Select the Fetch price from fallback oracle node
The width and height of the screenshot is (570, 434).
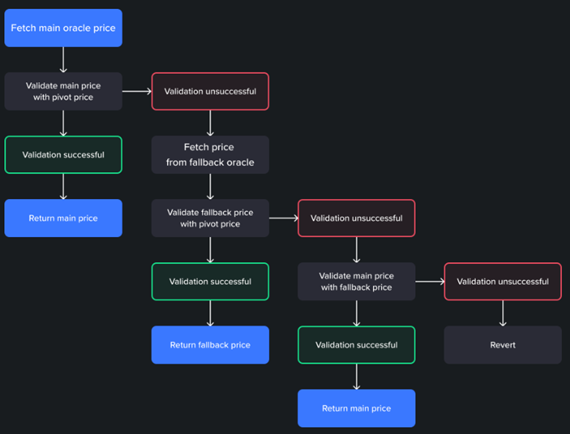tap(210, 155)
